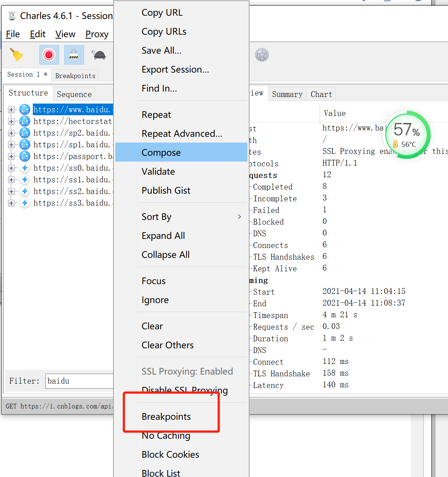Click the Filter input containing baidu

point(80,381)
